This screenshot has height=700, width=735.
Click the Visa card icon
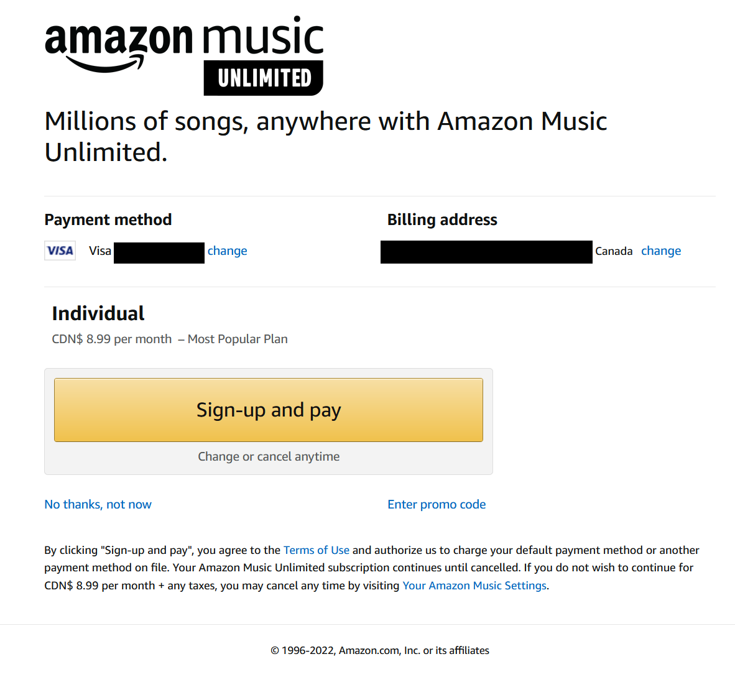[x=60, y=251]
